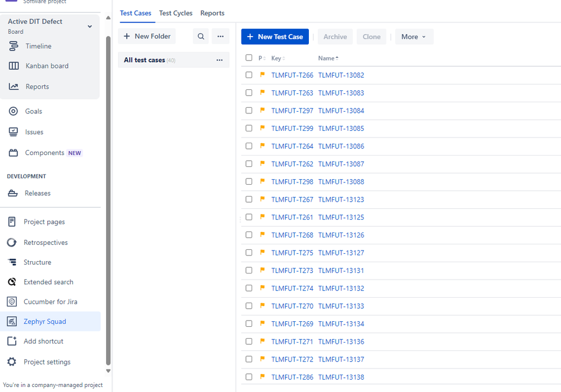Check the box for TLMFUT-T266

[249, 75]
